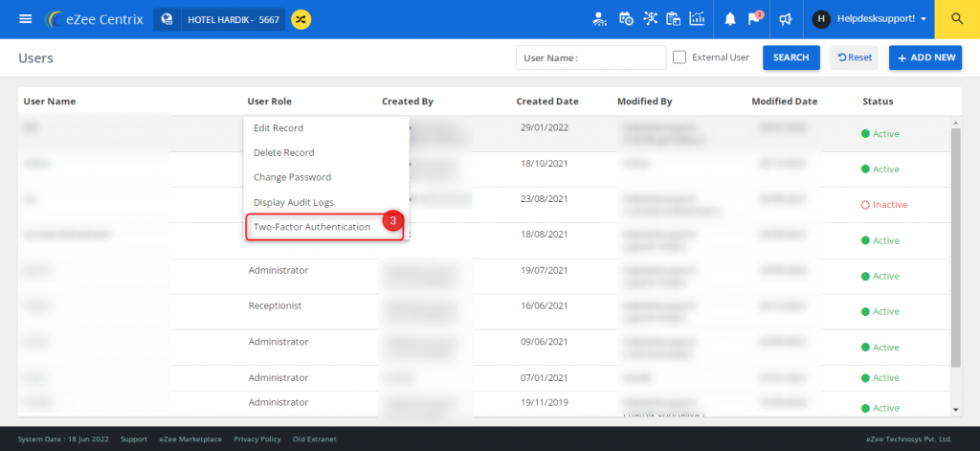
Task: Open the Old Extranet footer link
Action: coord(314,440)
